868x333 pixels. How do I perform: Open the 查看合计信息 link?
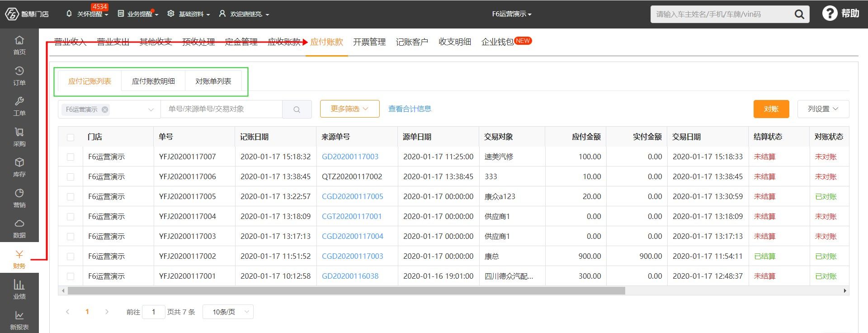[x=410, y=109]
